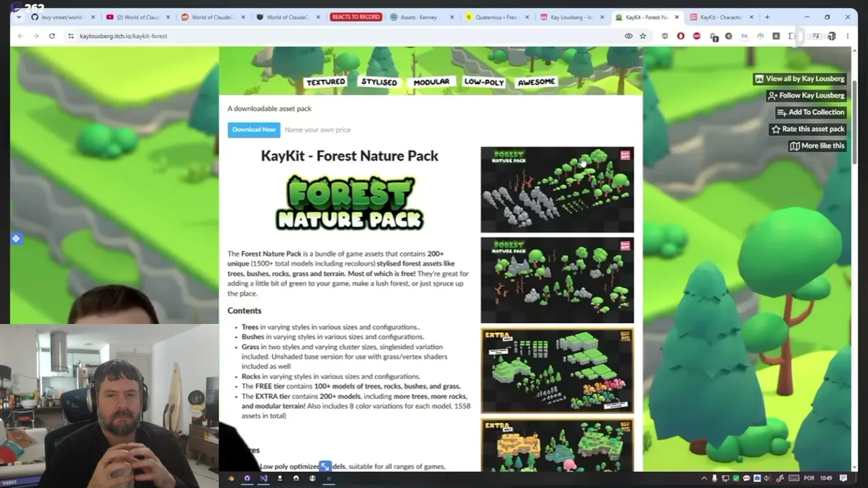868x488 pixels.
Task: Go back to previous page
Action: click(x=20, y=36)
